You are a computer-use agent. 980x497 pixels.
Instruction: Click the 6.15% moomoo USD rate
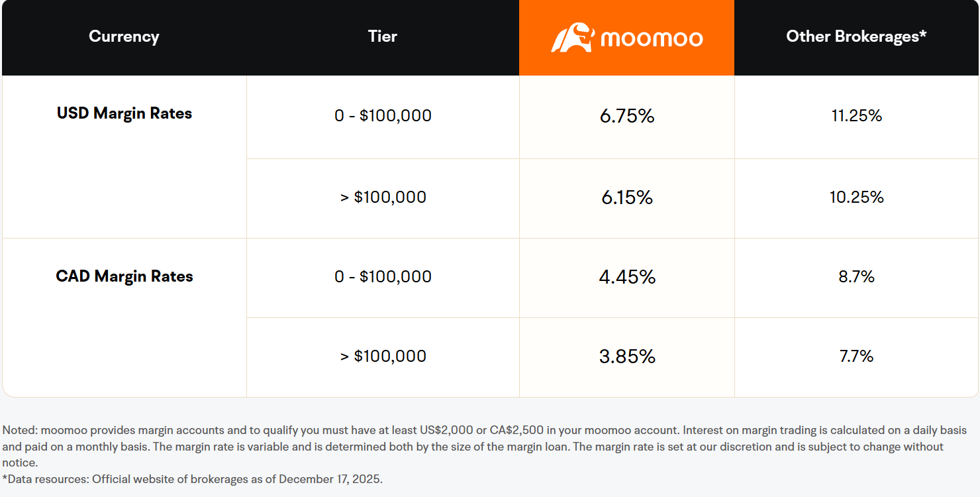pos(627,197)
